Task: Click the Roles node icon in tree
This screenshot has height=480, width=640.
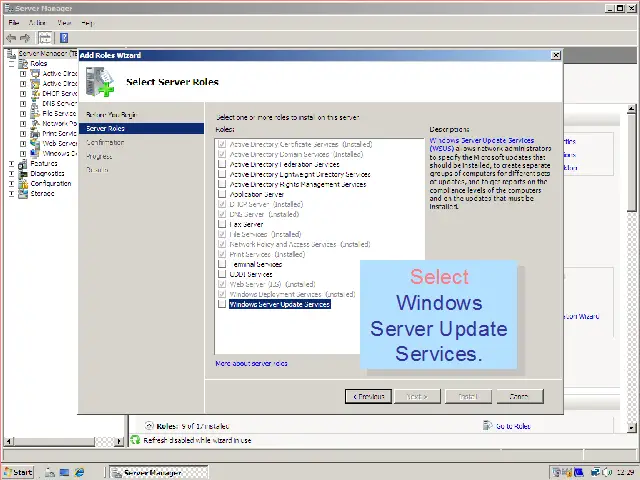Action: click(24, 64)
